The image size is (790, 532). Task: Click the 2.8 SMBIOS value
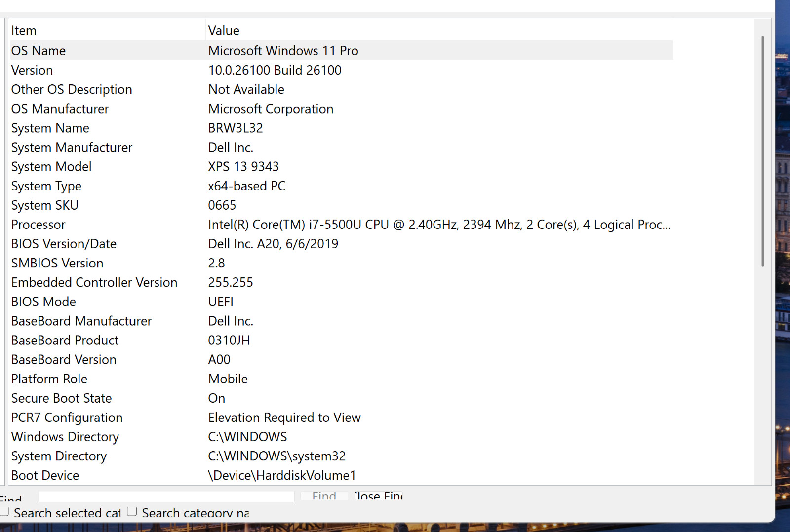coord(216,263)
